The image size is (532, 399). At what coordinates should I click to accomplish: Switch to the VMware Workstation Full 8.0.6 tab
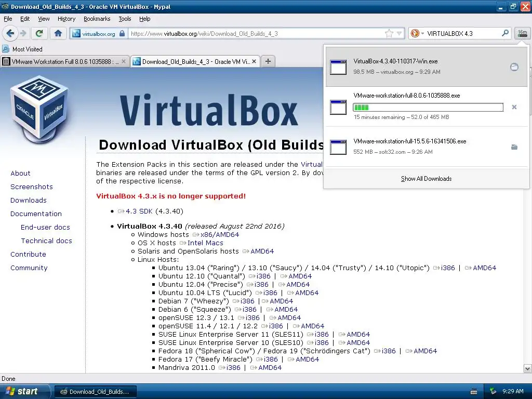(x=64, y=61)
